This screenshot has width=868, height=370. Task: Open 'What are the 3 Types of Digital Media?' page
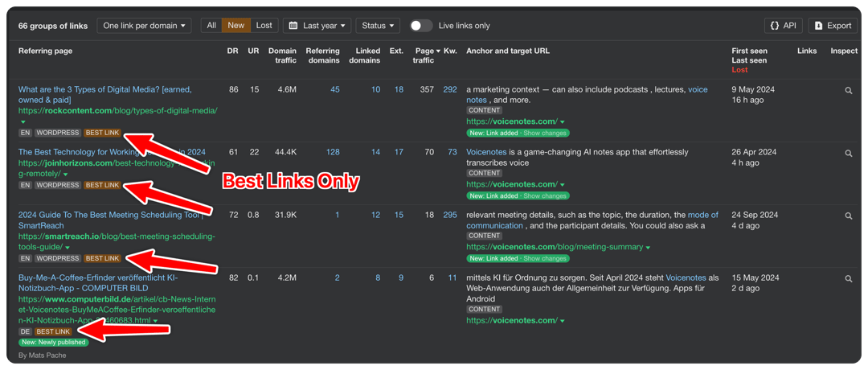pyautogui.click(x=105, y=95)
